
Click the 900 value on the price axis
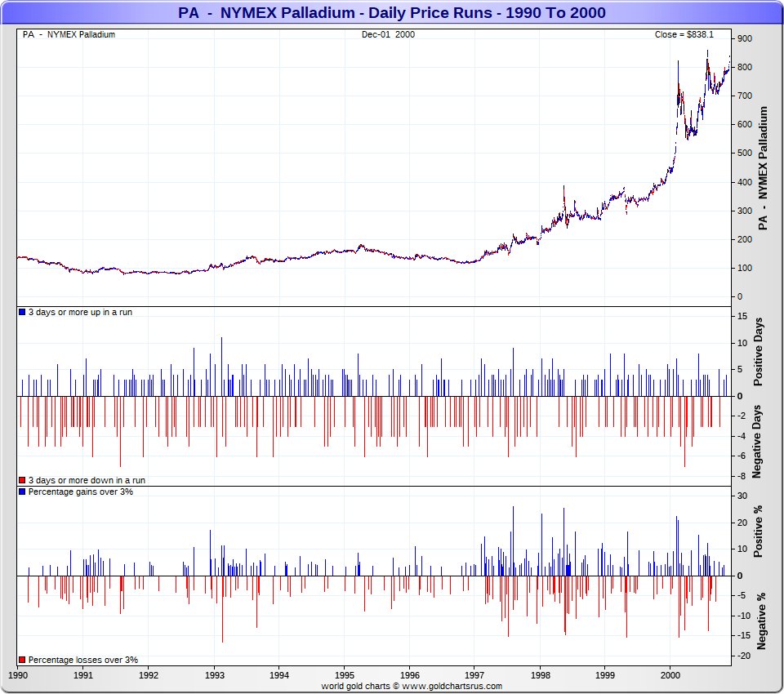744,38
